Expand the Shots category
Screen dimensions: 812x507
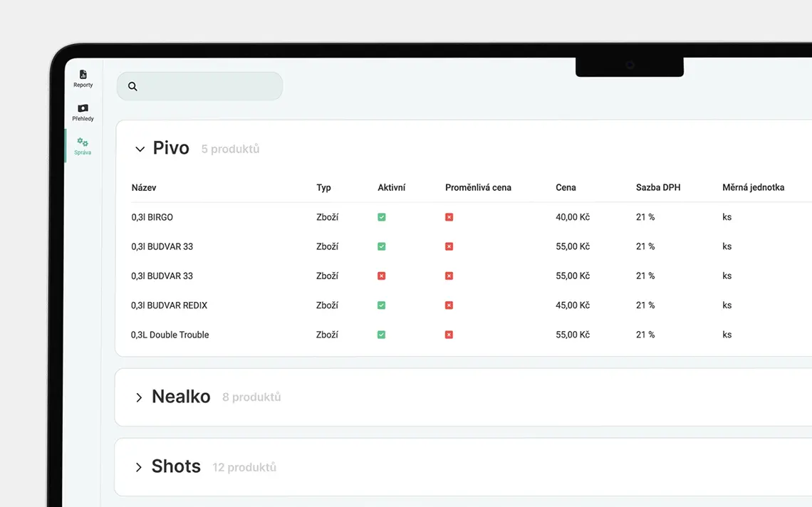(139, 467)
